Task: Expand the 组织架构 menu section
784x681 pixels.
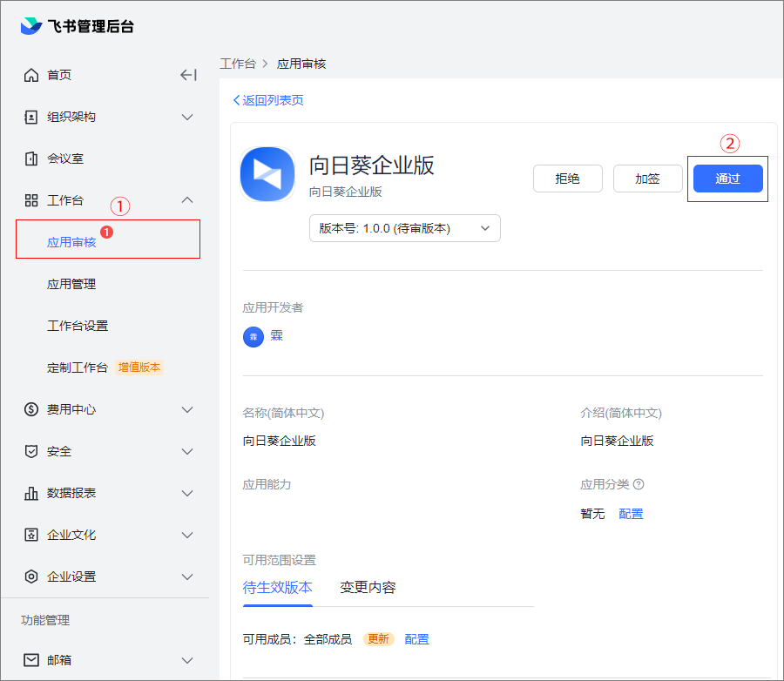Action: [187, 117]
